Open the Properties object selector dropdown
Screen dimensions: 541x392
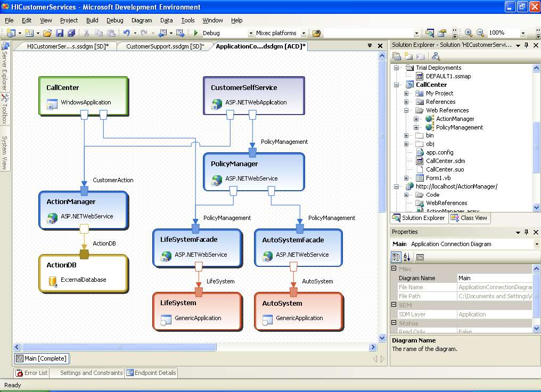pos(537,244)
